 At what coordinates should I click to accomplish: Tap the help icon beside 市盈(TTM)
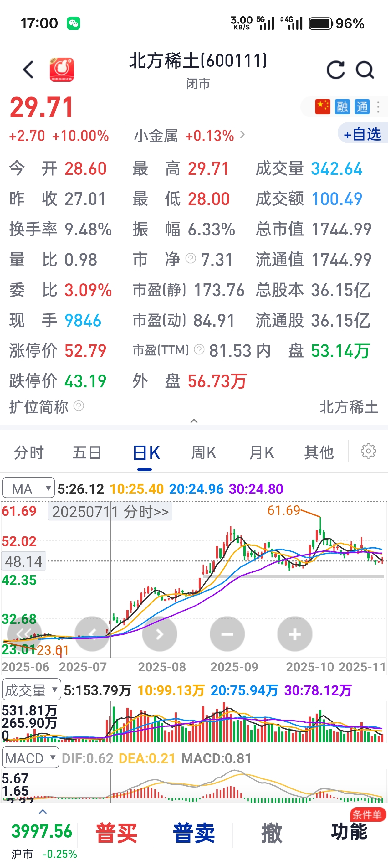199,349
